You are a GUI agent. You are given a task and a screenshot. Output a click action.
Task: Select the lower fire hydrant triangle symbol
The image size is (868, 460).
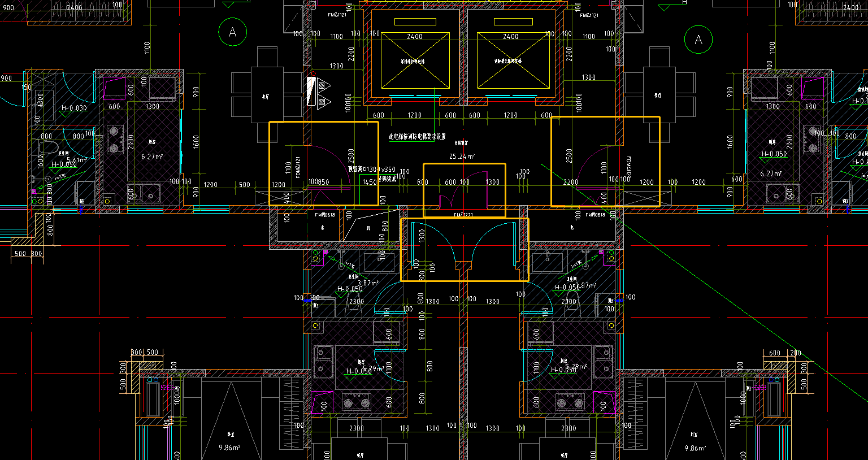pos(323,102)
